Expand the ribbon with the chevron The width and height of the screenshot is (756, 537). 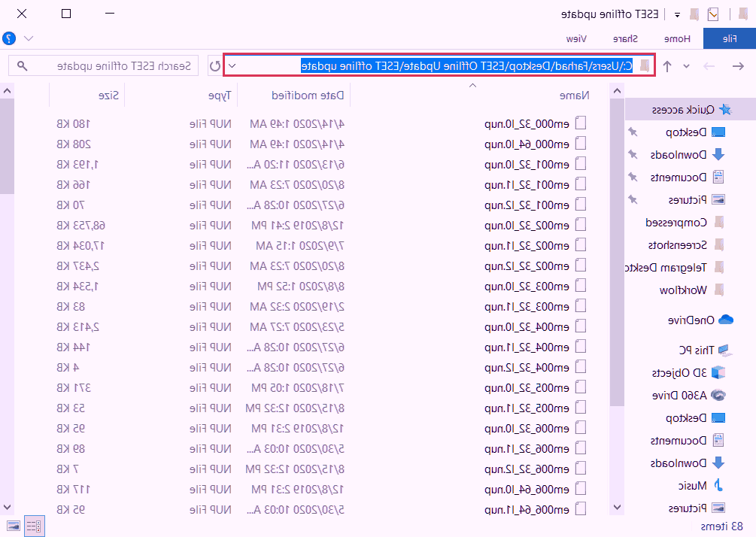tap(29, 38)
